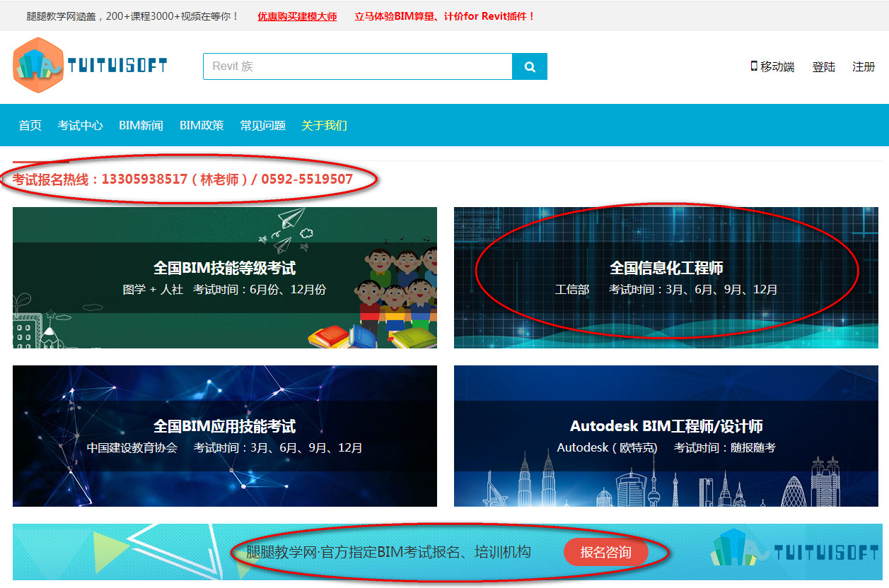Viewport: 889px width, 588px height.
Task: Open the 全国BIM技能等级考试 banner card
Action: [225, 278]
